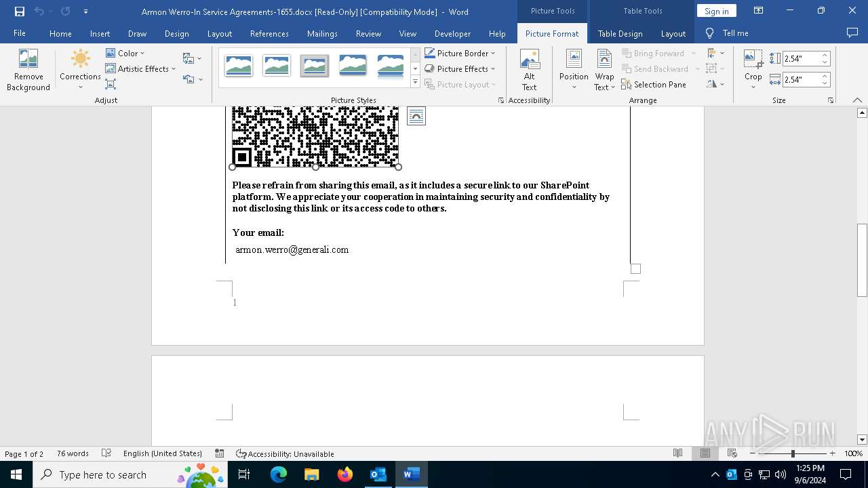868x488 pixels.
Task: Click the Transparency icon under Artistic Effects
Action: pos(111,84)
